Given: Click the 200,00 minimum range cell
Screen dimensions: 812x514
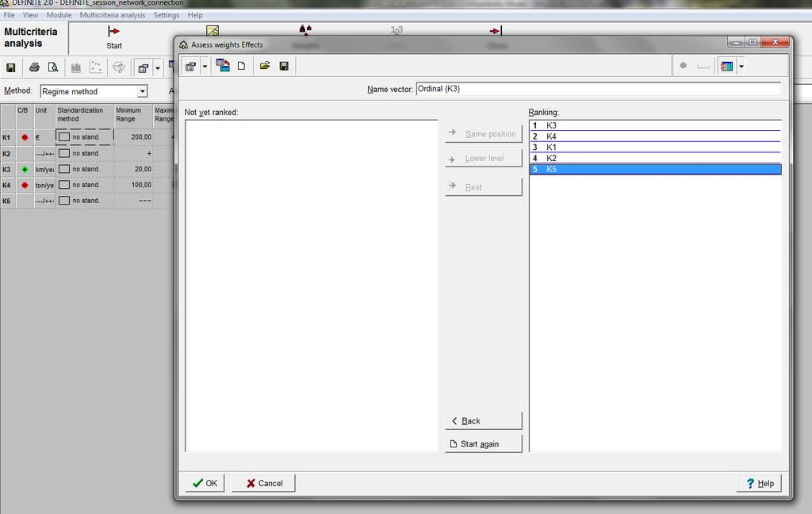Looking at the screenshot, I should point(133,136).
